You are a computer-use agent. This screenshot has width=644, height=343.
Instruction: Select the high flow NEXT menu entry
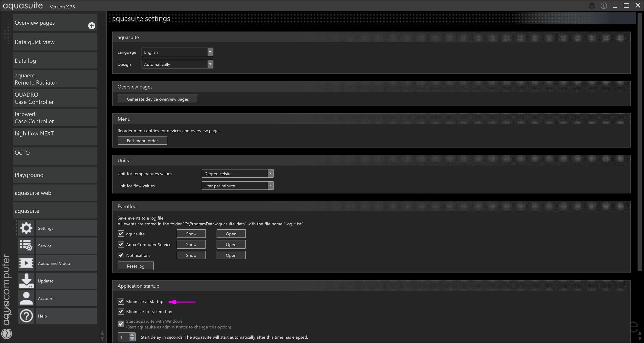click(x=55, y=136)
